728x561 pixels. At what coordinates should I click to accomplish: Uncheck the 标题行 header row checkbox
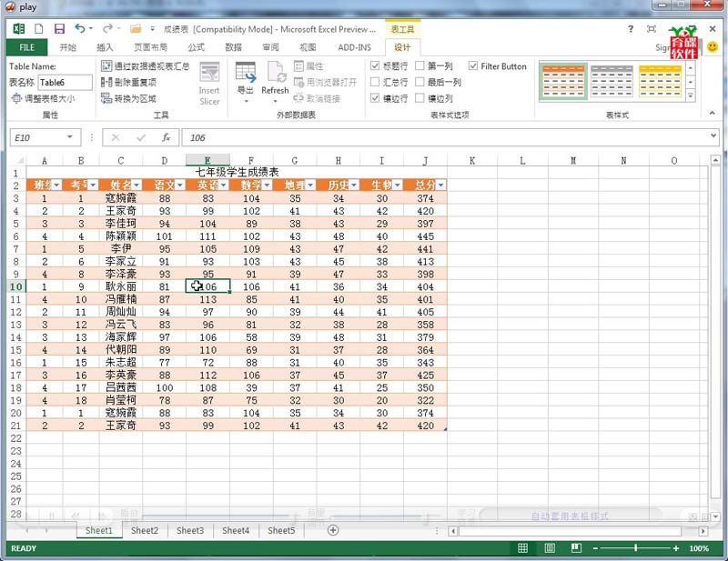click(375, 65)
